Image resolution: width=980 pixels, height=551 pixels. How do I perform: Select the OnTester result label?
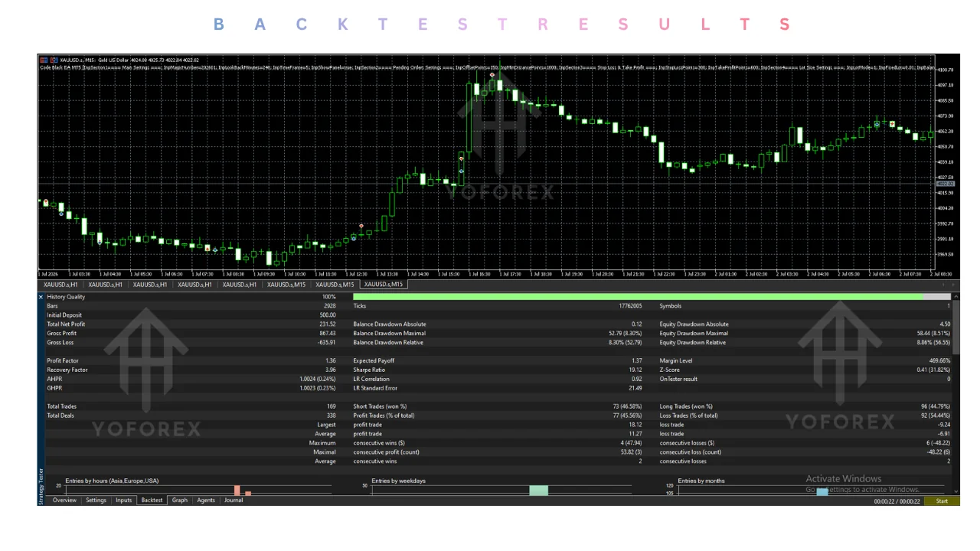click(680, 379)
